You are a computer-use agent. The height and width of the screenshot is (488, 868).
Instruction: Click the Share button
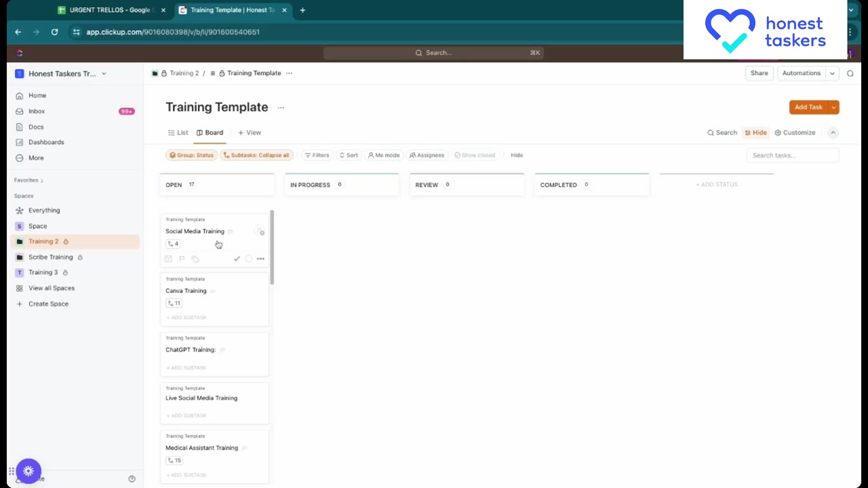(759, 73)
